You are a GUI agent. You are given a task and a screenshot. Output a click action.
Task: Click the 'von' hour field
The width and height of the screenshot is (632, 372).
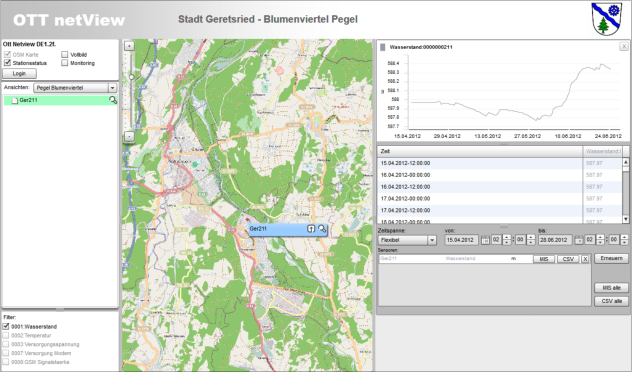497,240
